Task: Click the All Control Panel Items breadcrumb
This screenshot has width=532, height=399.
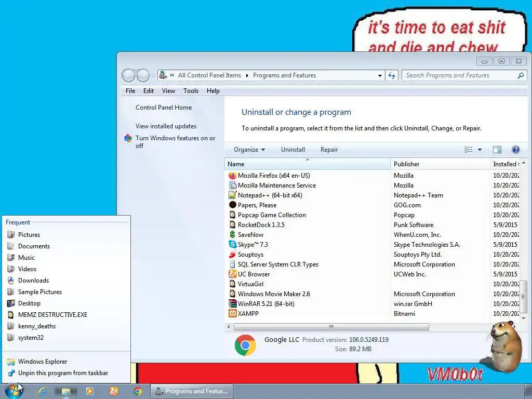Action: (209, 75)
